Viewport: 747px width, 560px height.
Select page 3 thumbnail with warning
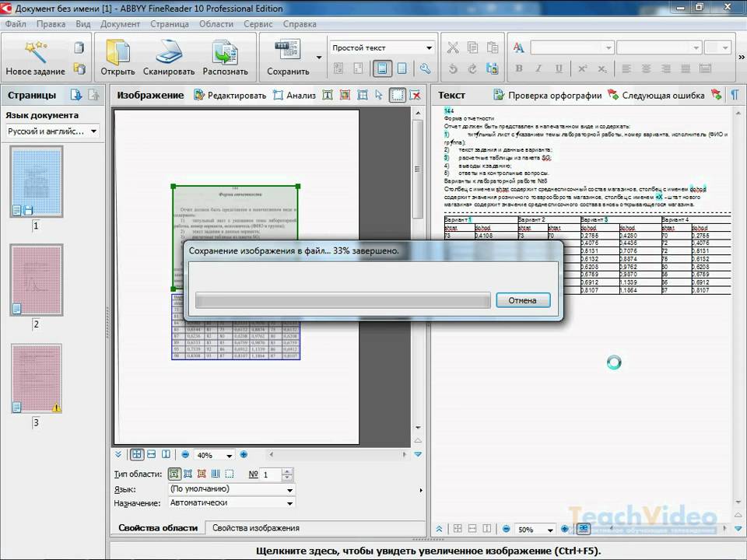pyautogui.click(x=37, y=379)
